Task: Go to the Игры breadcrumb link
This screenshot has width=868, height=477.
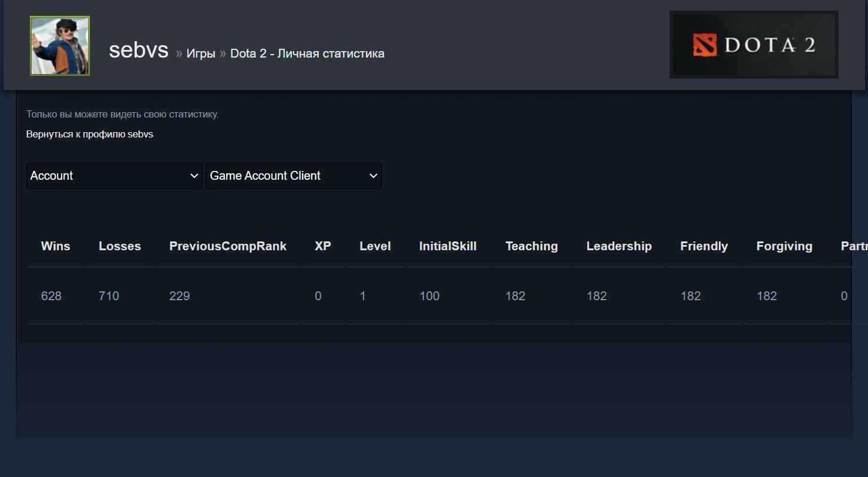Action: click(x=201, y=53)
